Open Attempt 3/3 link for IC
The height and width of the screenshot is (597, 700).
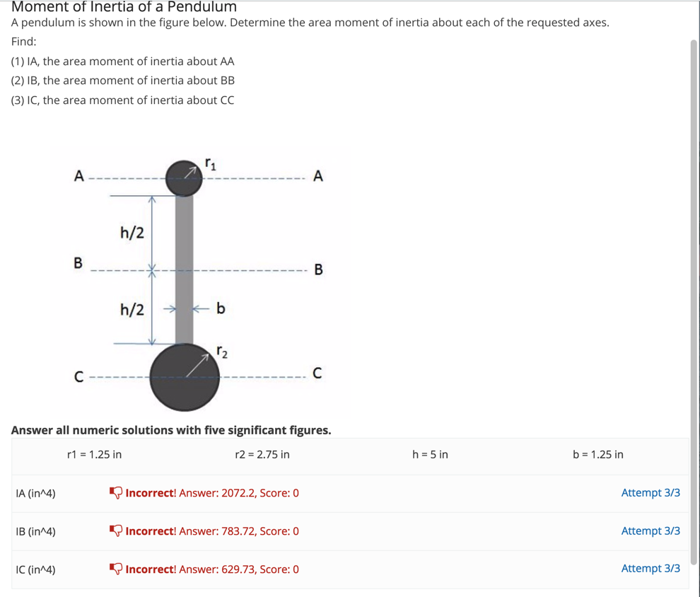(651, 569)
